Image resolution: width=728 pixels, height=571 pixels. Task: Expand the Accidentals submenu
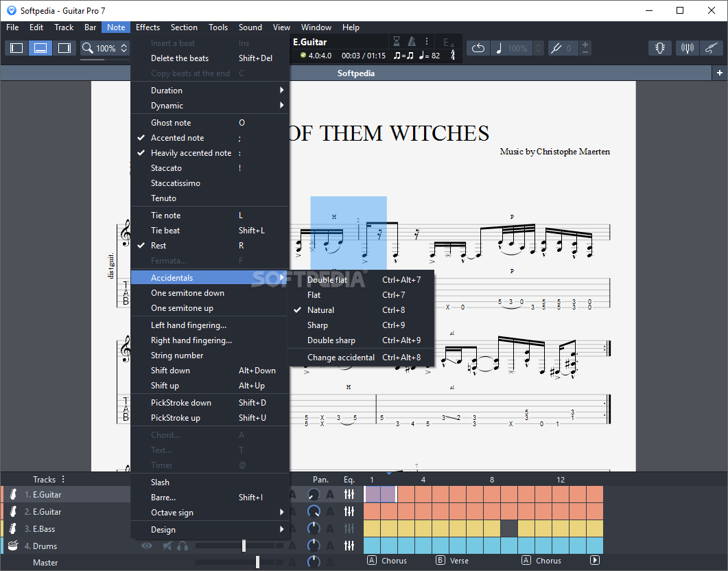pos(210,278)
